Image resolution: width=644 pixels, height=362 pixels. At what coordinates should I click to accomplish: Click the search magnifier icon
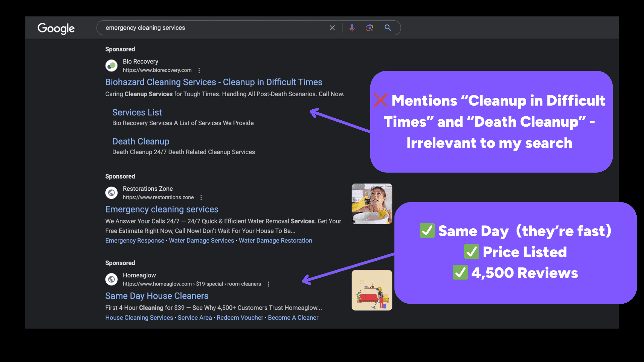(388, 28)
